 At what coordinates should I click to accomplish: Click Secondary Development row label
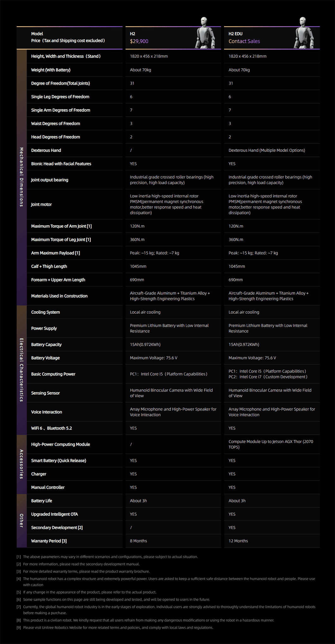click(x=57, y=528)
